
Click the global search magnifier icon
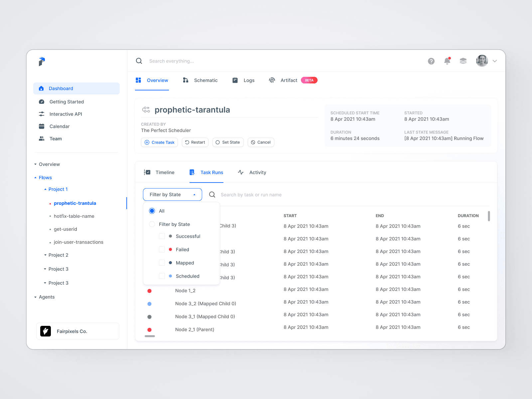click(x=139, y=61)
